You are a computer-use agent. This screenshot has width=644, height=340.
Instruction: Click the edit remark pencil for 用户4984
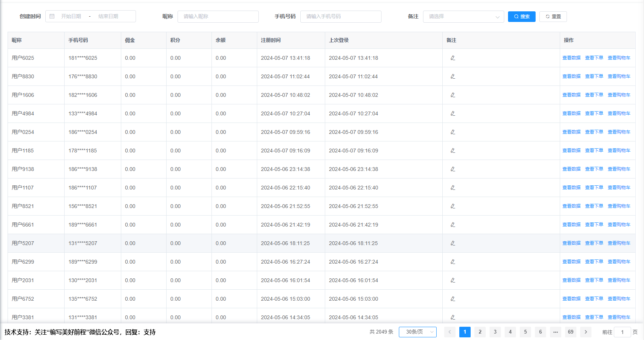coord(452,113)
